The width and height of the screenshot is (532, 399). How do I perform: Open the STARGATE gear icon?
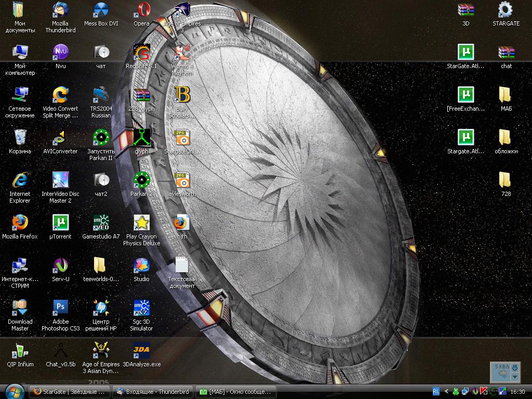pyautogui.click(x=506, y=10)
